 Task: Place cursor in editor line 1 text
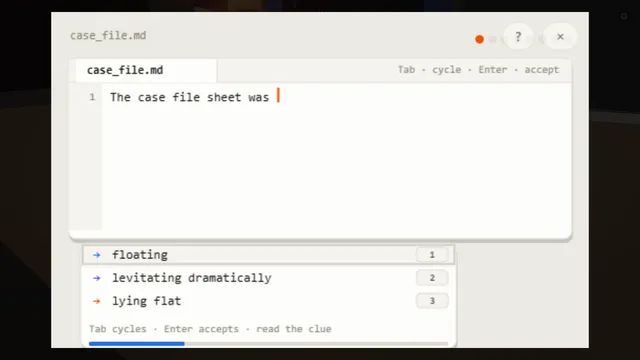[x=190, y=97]
